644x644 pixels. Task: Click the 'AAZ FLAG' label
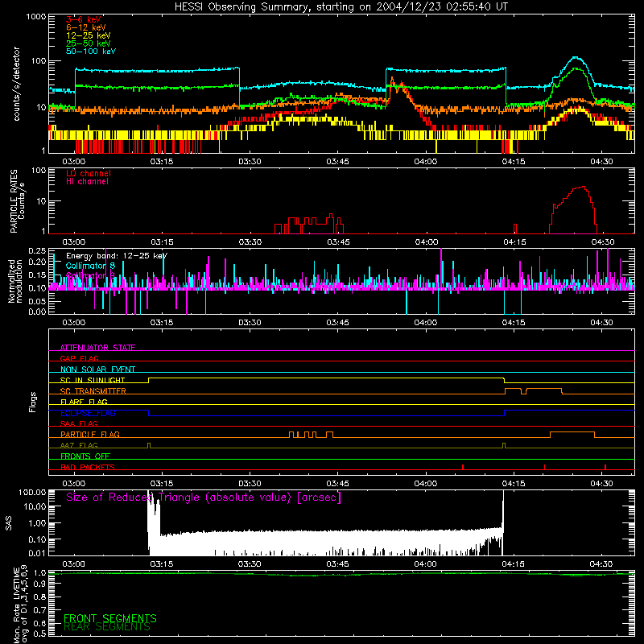(x=79, y=445)
